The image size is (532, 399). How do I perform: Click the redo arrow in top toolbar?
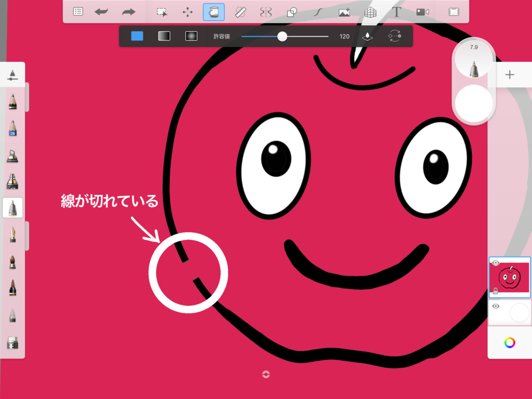pos(128,12)
